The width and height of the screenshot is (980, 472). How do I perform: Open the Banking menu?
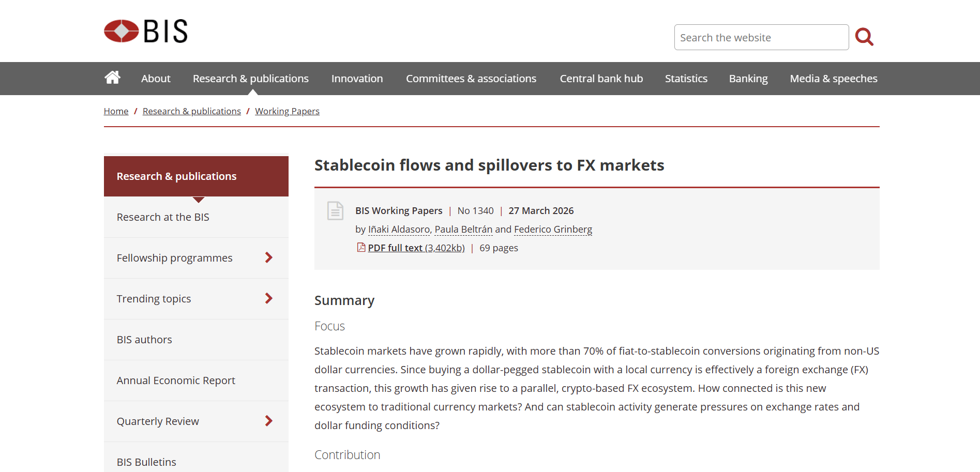pos(748,78)
